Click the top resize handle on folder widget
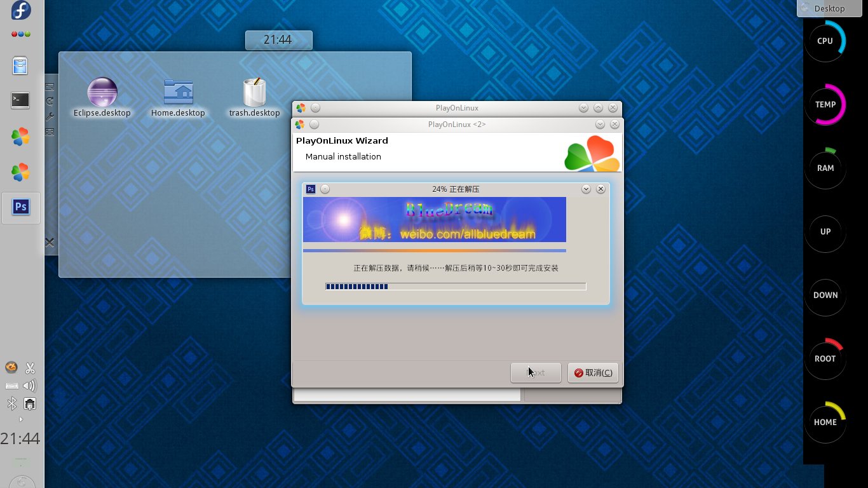This screenshot has height=488, width=868. pos(50,86)
